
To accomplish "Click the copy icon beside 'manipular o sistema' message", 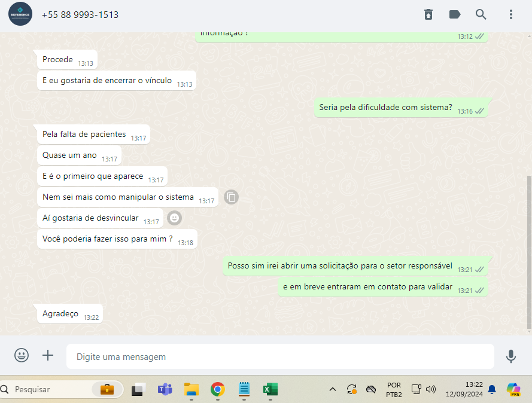I will 232,197.
